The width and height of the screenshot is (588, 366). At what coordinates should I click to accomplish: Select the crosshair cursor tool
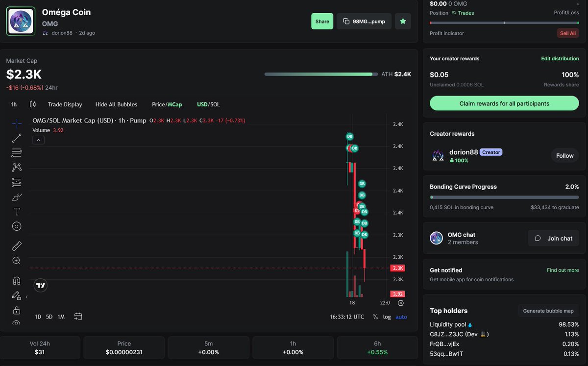coord(17,123)
